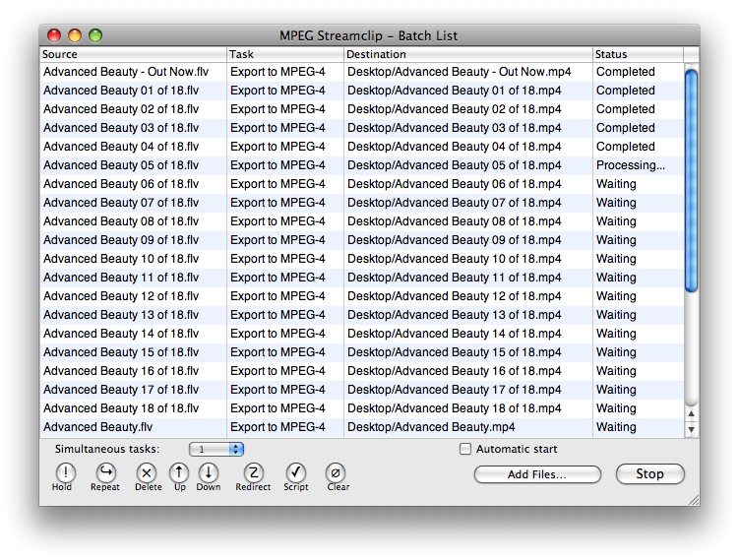739x560 pixels.
Task: Enable the Automatic start checkbox
Action: pyautogui.click(x=465, y=449)
